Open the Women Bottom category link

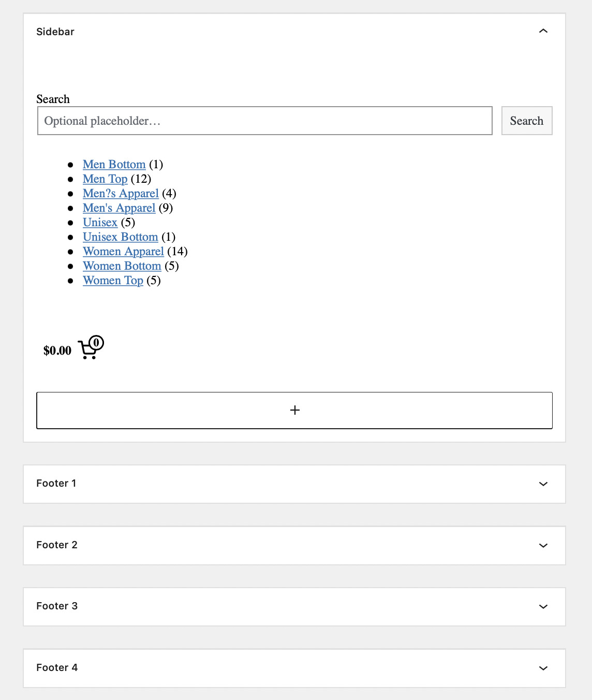(122, 266)
